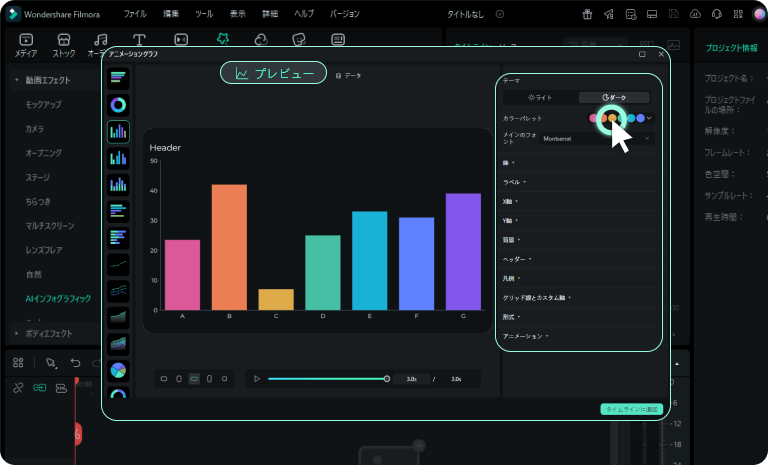Pick the horizontal bar chart icon at top
Viewport: 768px width, 465px height.
click(118, 77)
